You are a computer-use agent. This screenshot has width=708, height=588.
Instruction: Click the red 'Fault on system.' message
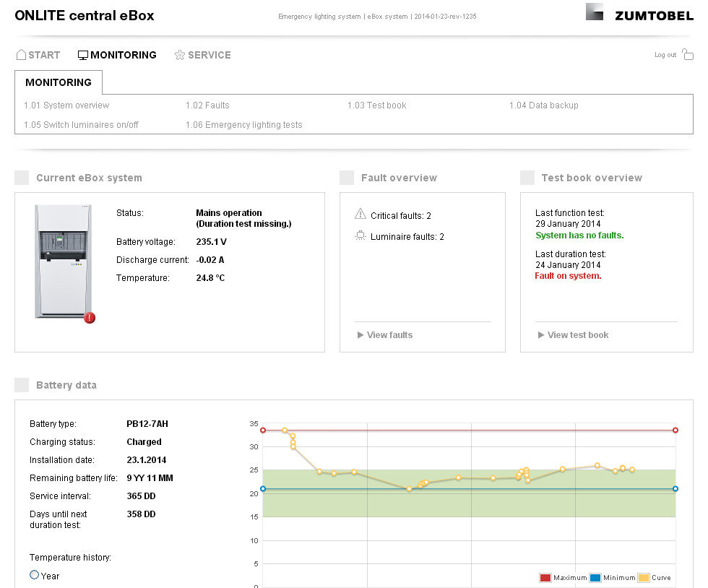tap(568, 276)
